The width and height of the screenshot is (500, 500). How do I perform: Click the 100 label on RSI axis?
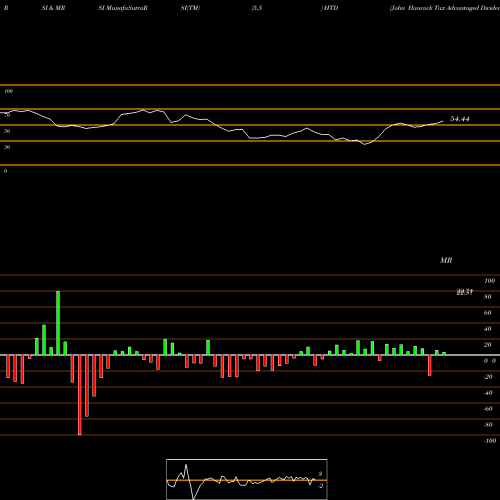click(x=9, y=91)
